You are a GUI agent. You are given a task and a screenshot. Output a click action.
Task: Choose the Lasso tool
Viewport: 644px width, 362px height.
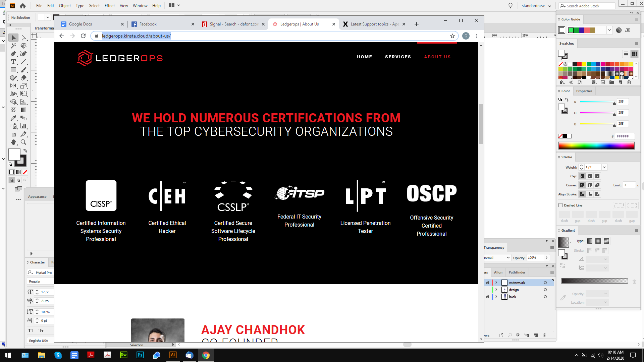pos(23,46)
